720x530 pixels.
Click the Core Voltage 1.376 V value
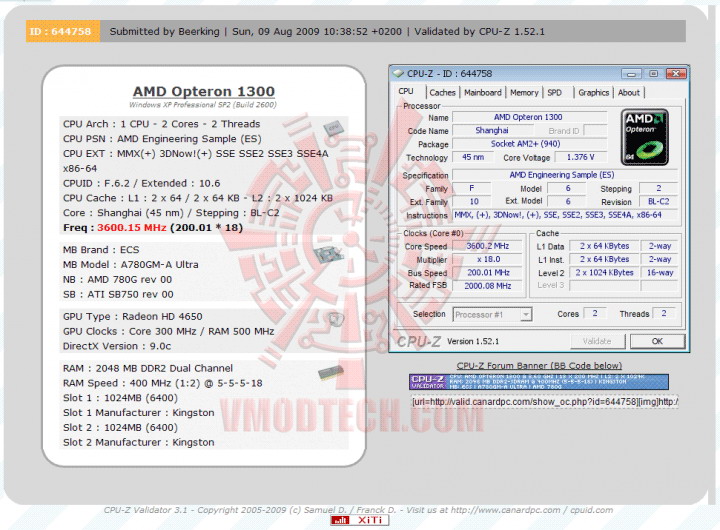pyautogui.click(x=580, y=157)
